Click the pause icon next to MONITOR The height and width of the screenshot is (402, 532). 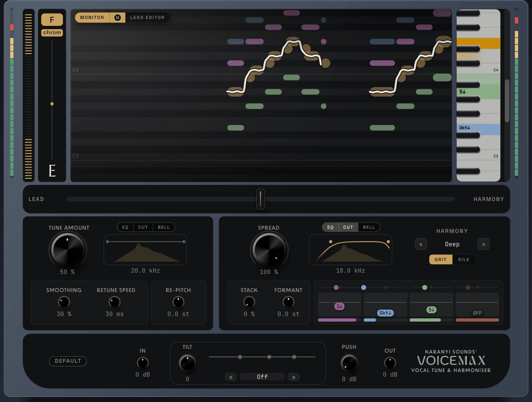(x=117, y=18)
